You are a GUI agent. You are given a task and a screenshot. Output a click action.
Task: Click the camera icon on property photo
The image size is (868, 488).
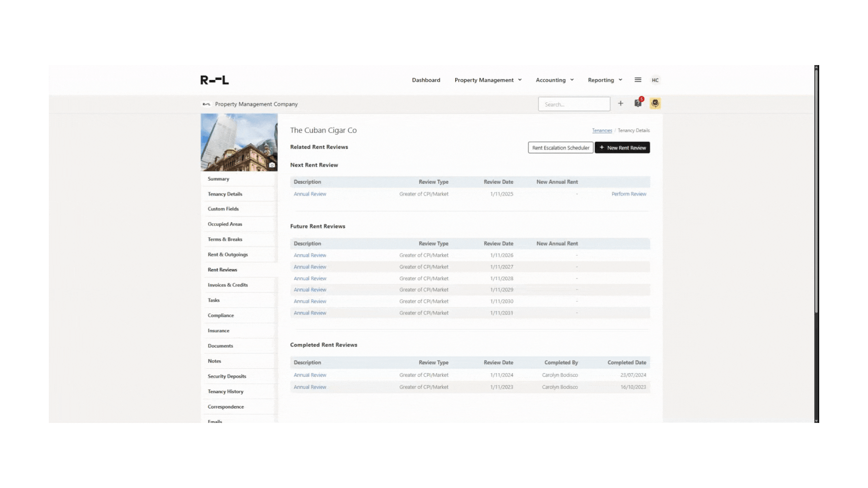point(272,165)
